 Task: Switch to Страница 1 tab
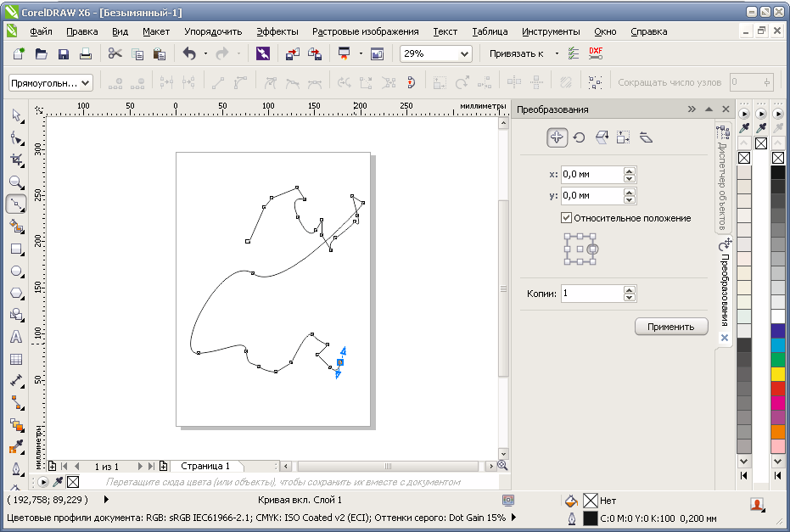pyautogui.click(x=205, y=466)
